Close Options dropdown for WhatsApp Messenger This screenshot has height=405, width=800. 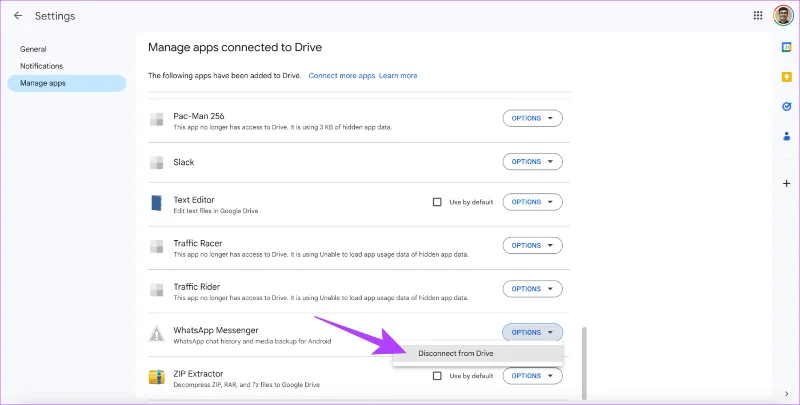533,333
